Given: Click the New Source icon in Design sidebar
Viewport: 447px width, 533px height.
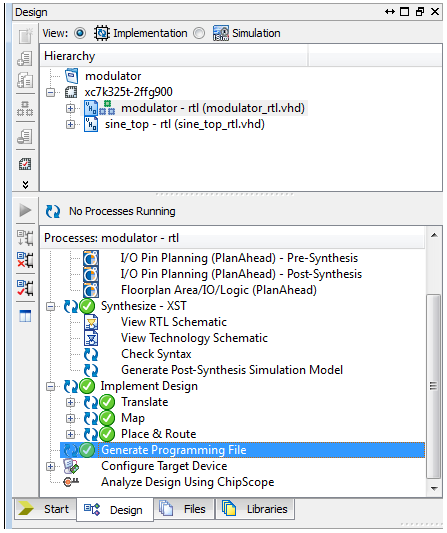Looking at the screenshot, I should click(25, 36).
